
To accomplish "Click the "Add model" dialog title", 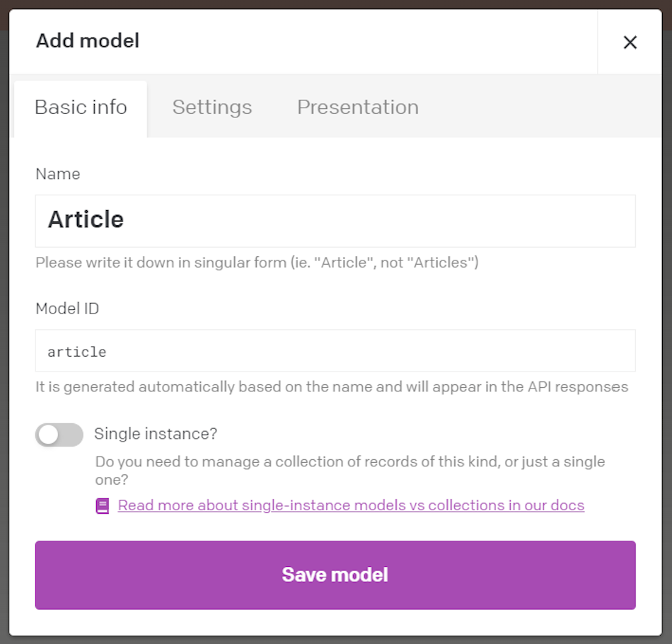I will coord(88,41).
